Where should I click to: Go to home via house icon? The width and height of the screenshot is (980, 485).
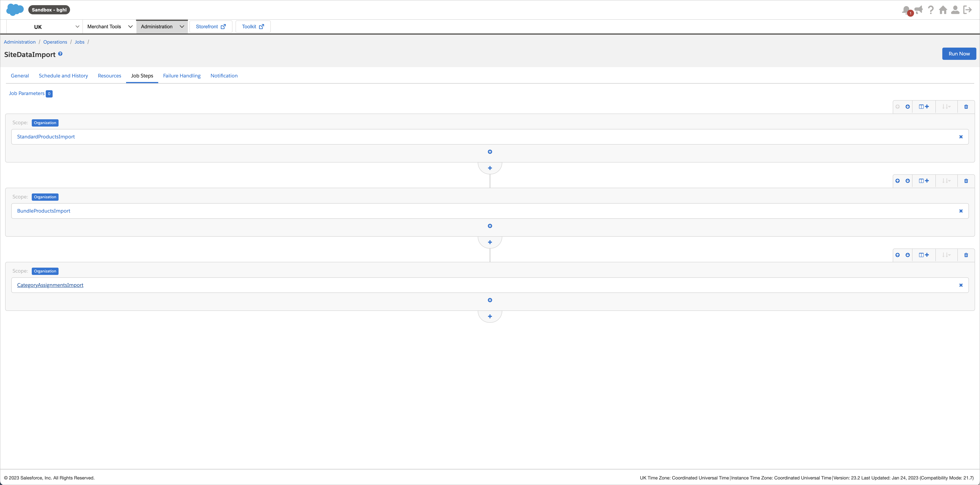(943, 10)
